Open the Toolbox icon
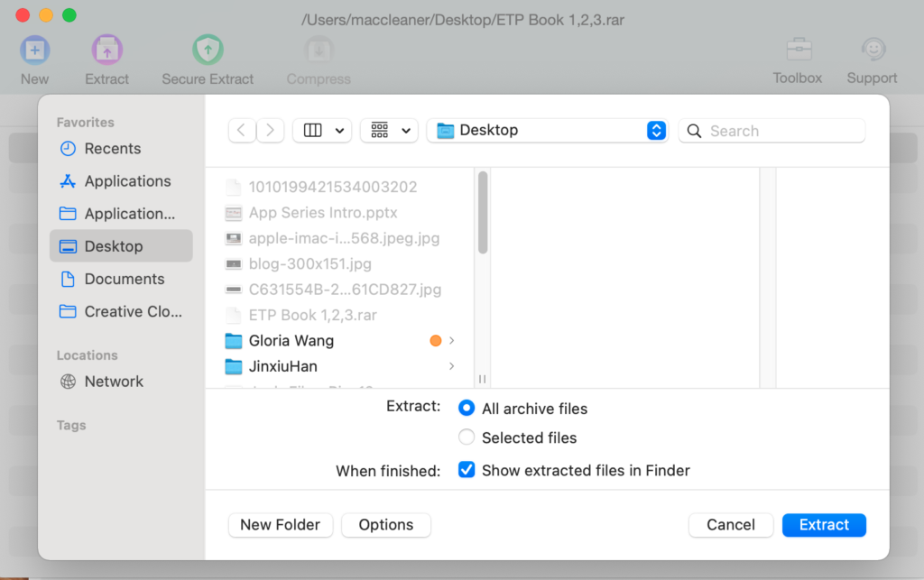Screen dimensions: 924x580 point(798,51)
